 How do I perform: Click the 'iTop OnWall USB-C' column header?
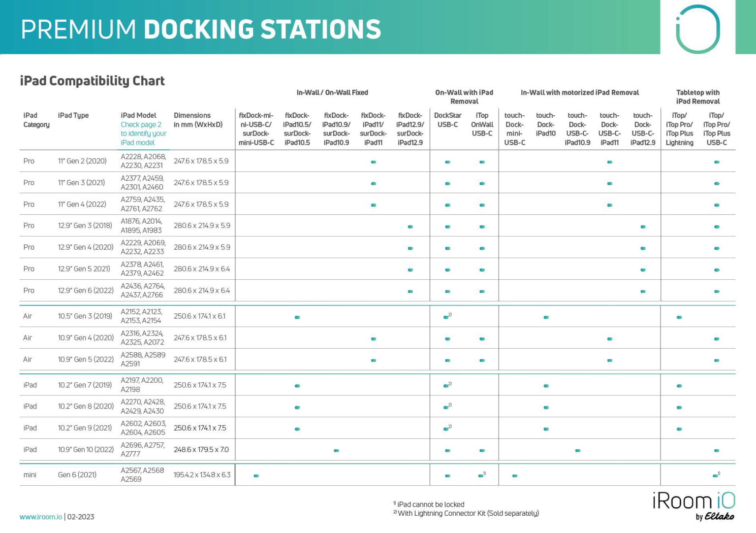click(482, 124)
